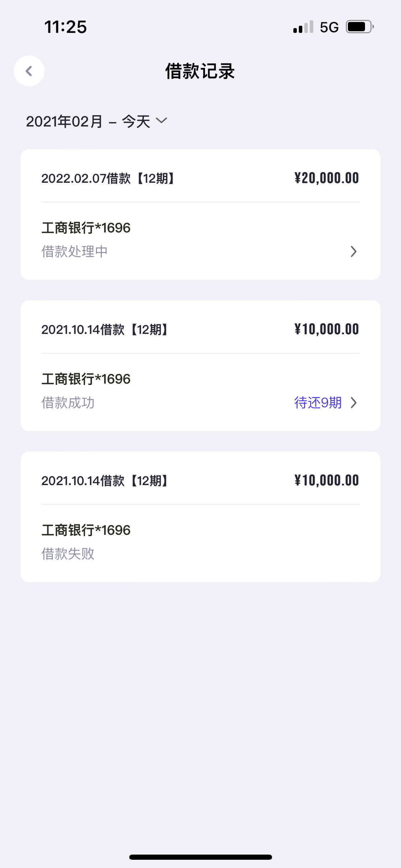Open the date range dropdown chevron

[161, 121]
